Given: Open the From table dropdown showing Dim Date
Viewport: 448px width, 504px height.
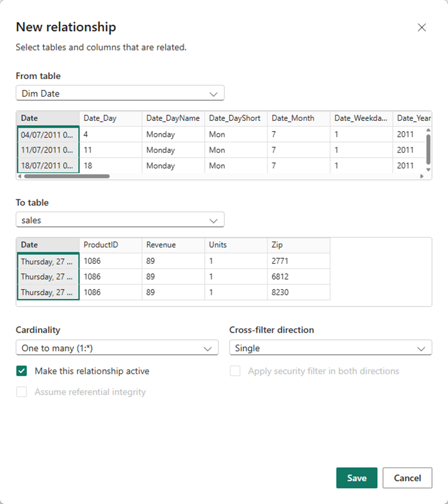Looking at the screenshot, I should coord(120,93).
